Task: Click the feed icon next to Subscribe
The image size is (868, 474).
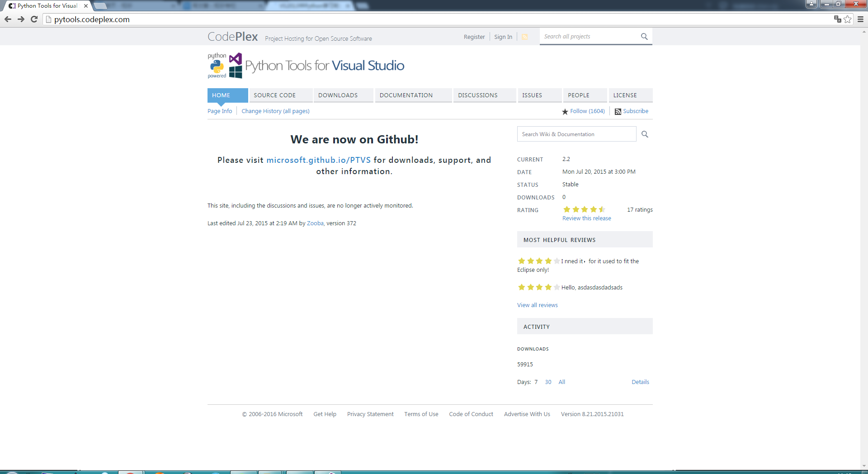Action: [618, 112]
